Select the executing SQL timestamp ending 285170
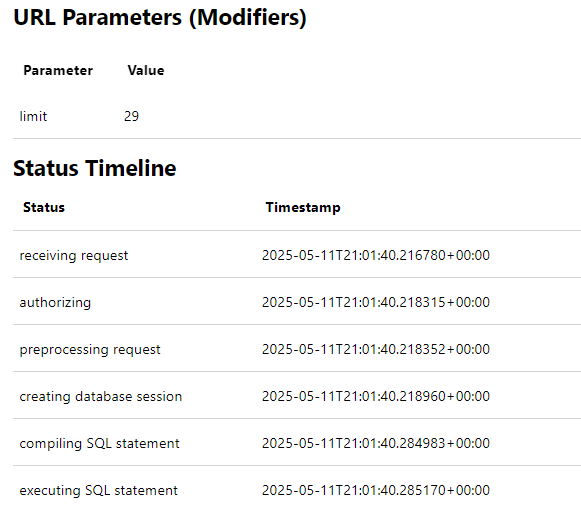581x506 pixels. coord(376,490)
